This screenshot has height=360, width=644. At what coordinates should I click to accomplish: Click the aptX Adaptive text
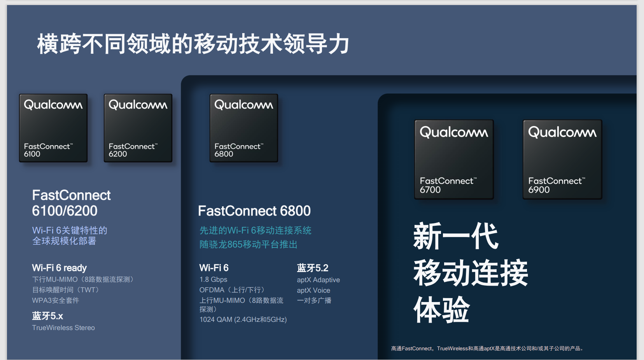coord(318,280)
